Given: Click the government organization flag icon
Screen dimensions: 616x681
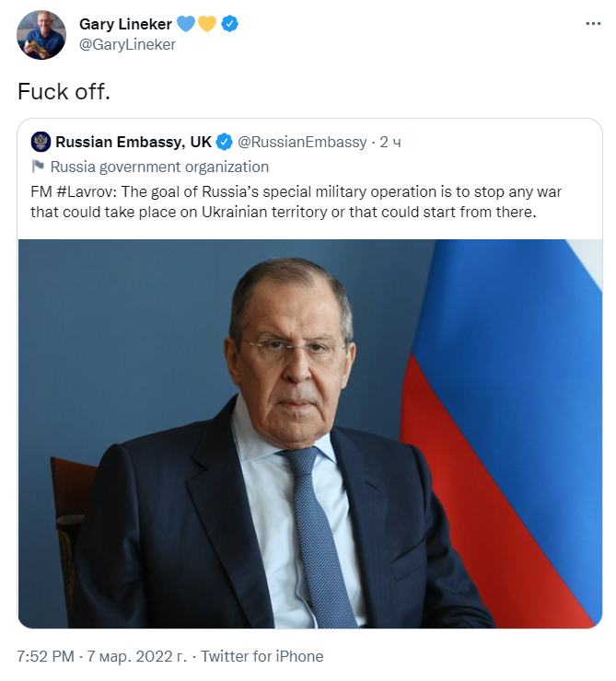Looking at the screenshot, I should point(38,167).
